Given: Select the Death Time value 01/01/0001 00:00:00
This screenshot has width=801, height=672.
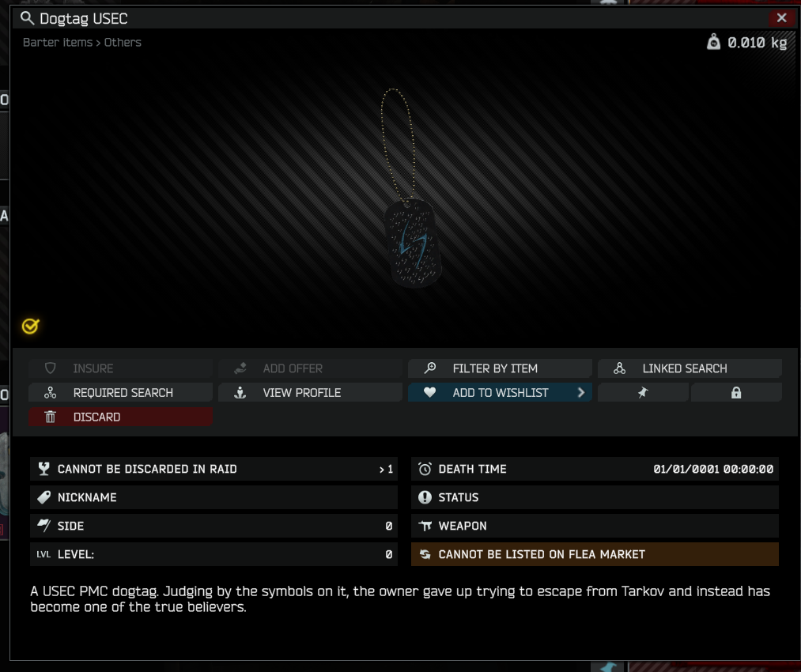Looking at the screenshot, I should [x=713, y=469].
